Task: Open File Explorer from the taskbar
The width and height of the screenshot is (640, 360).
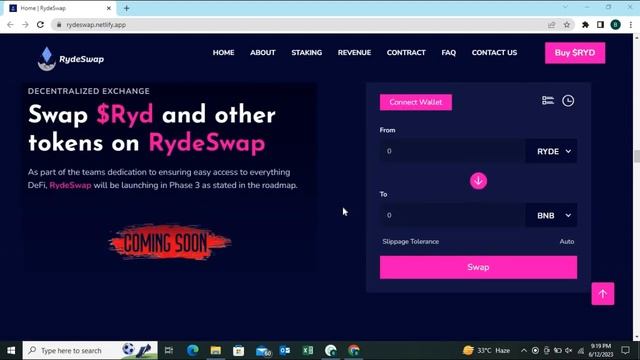Action: [x=216, y=350]
